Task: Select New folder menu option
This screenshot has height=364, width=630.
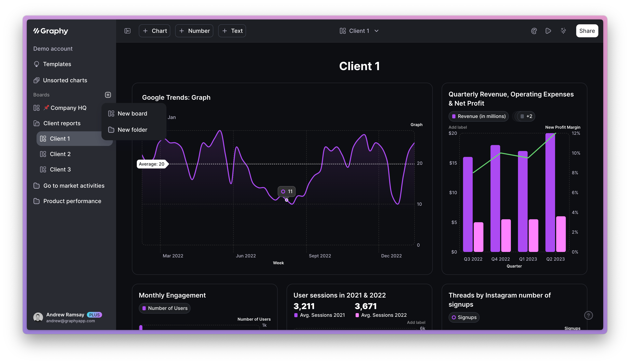Action: tap(132, 130)
